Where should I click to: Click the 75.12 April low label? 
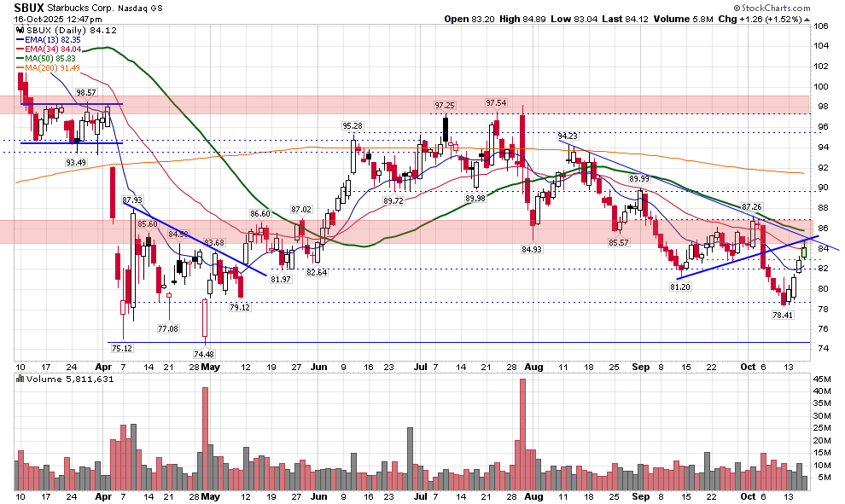[121, 348]
